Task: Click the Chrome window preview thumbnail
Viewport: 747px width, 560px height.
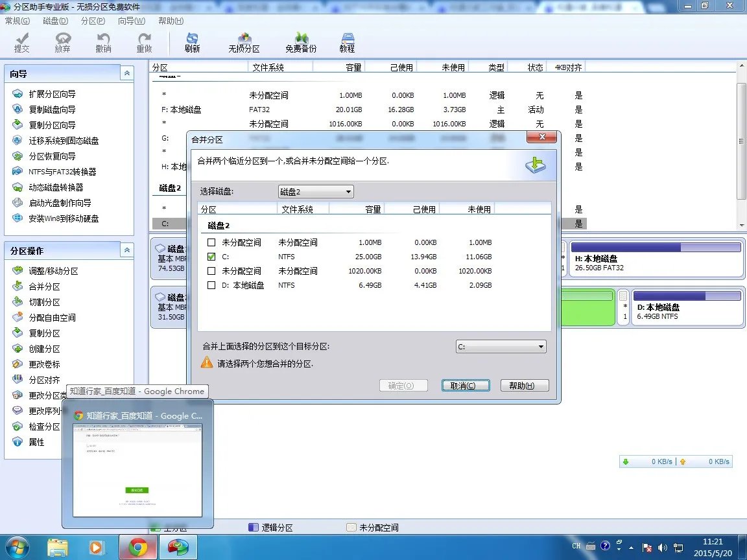Action: click(x=137, y=470)
